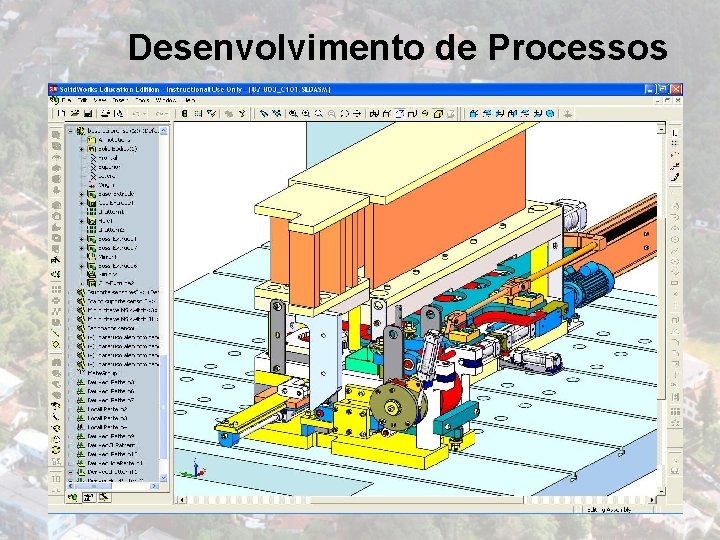This screenshot has width=720, height=540.
Task: Click the viewport horizontal scroll-right arrow
Action: [x=652, y=500]
